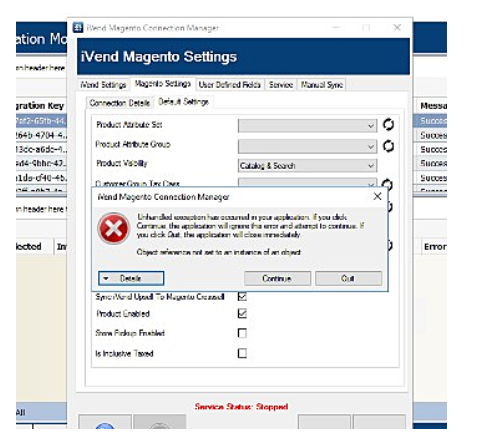Close the error dialog with its X

377,196
